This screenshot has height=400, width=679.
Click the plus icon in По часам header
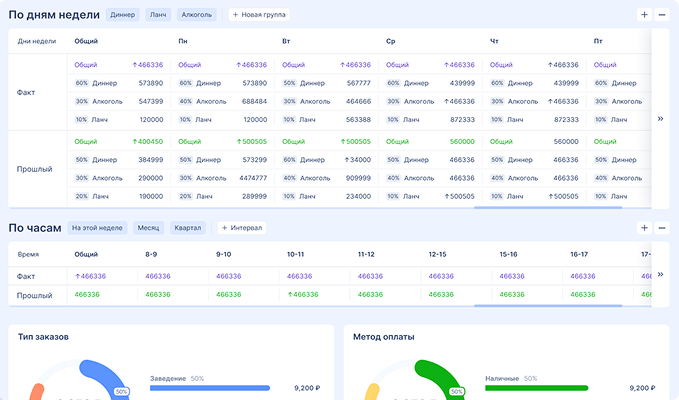pyautogui.click(x=644, y=228)
